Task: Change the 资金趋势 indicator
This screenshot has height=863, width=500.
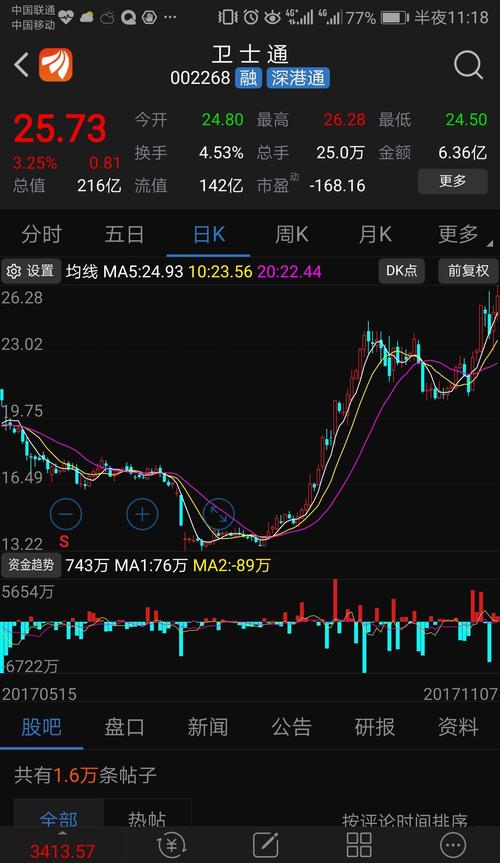Action: click(31, 565)
